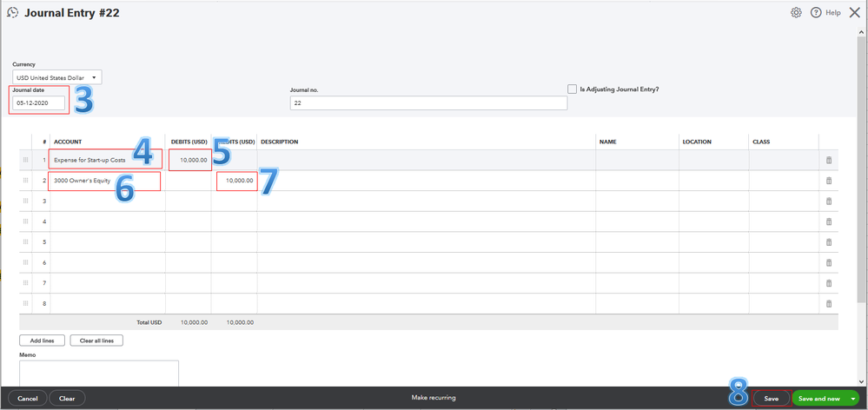Click the Location cell of row 1
The image size is (868, 410).
[x=713, y=160]
